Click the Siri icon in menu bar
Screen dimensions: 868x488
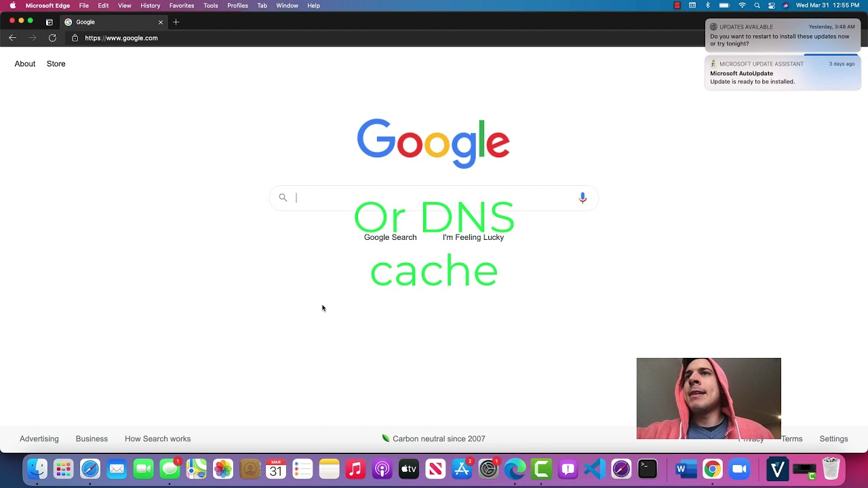click(786, 5)
